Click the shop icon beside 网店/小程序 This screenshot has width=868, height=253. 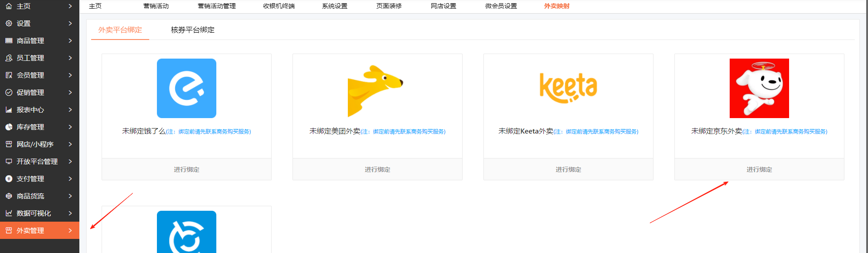coord(9,144)
